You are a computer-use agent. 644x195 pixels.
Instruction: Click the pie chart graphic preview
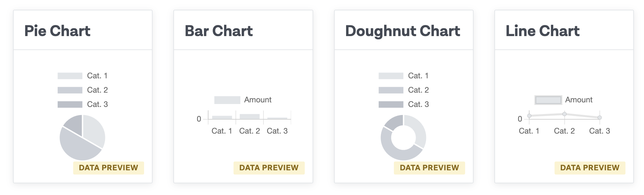click(x=82, y=137)
